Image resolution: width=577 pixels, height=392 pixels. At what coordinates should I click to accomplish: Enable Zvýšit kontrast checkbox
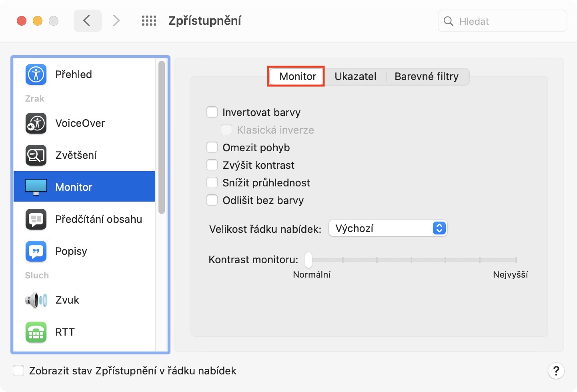(212, 165)
